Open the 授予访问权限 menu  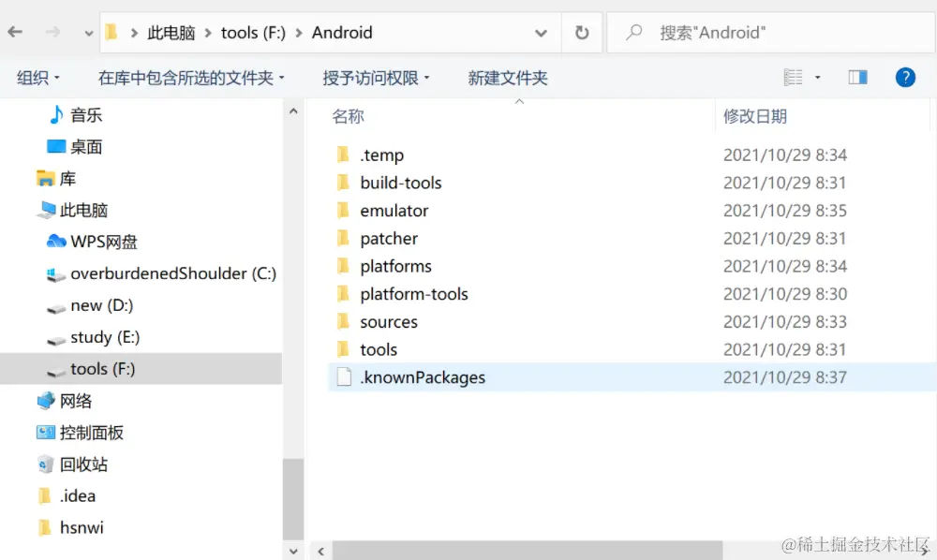(x=376, y=78)
